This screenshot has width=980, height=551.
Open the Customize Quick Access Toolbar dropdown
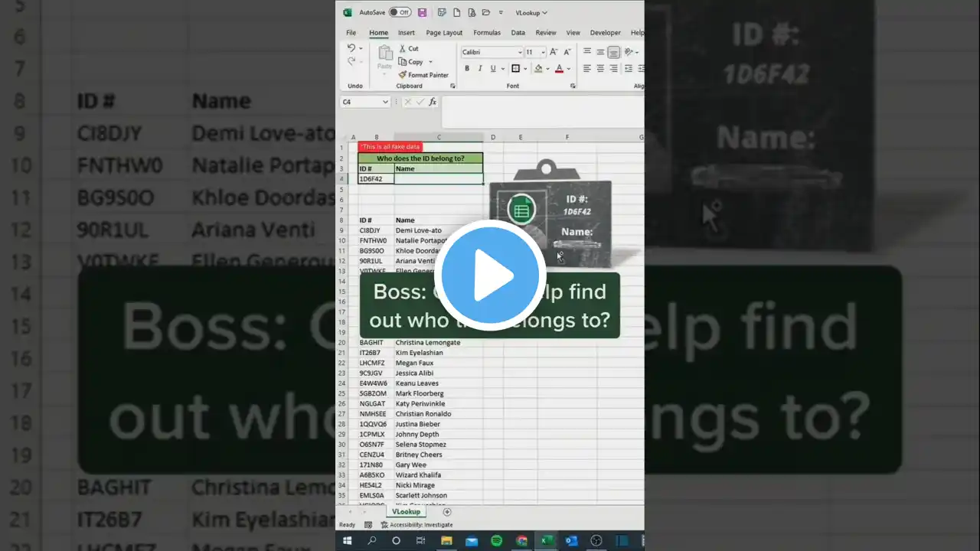point(501,12)
